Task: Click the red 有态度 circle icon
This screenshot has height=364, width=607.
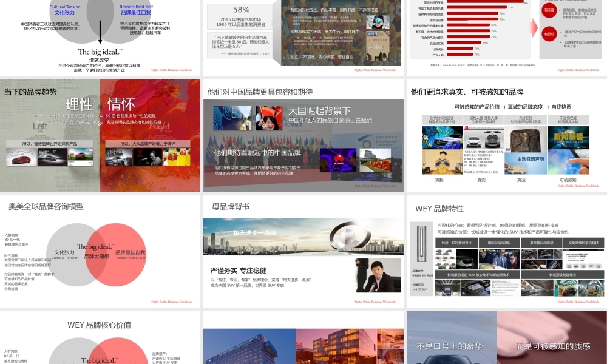Action: (549, 10)
